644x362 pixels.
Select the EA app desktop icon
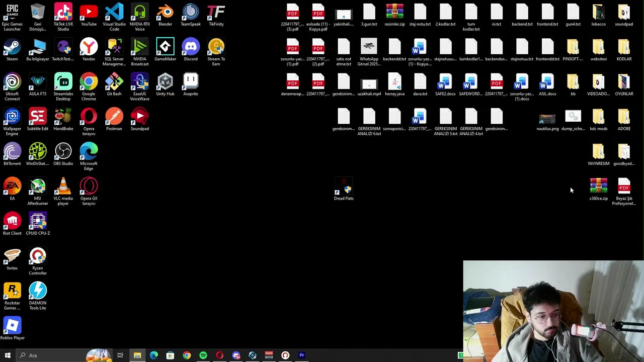point(12,189)
